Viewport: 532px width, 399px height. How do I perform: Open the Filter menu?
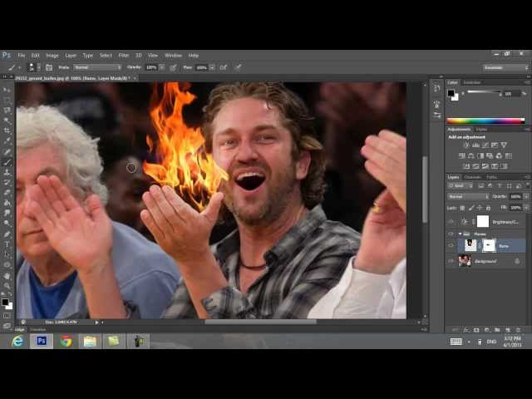click(x=124, y=56)
